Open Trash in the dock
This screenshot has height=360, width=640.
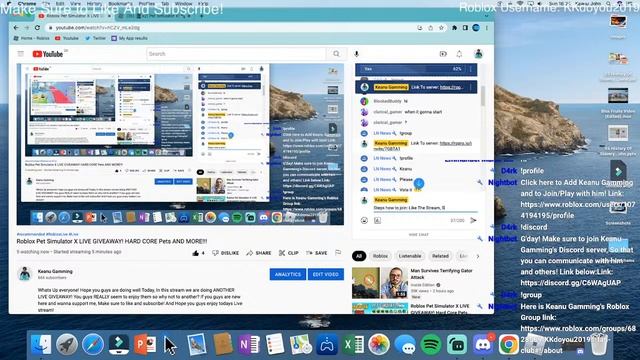(599, 345)
